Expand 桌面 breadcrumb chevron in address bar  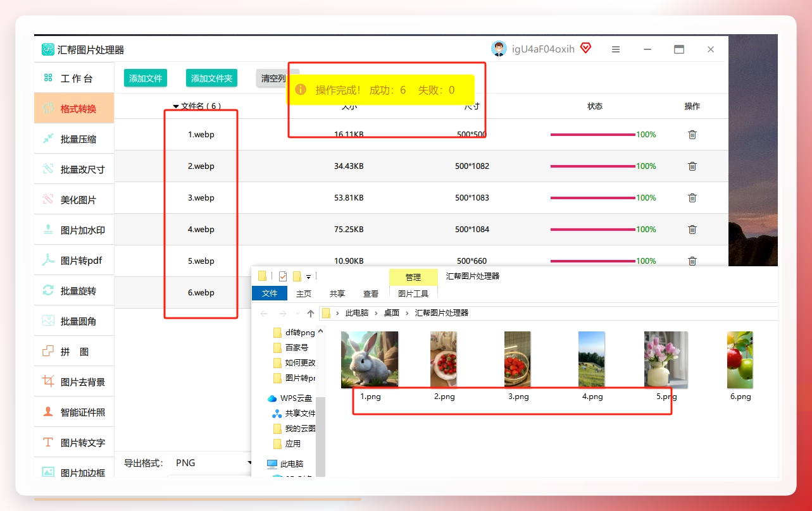pyautogui.click(x=407, y=313)
